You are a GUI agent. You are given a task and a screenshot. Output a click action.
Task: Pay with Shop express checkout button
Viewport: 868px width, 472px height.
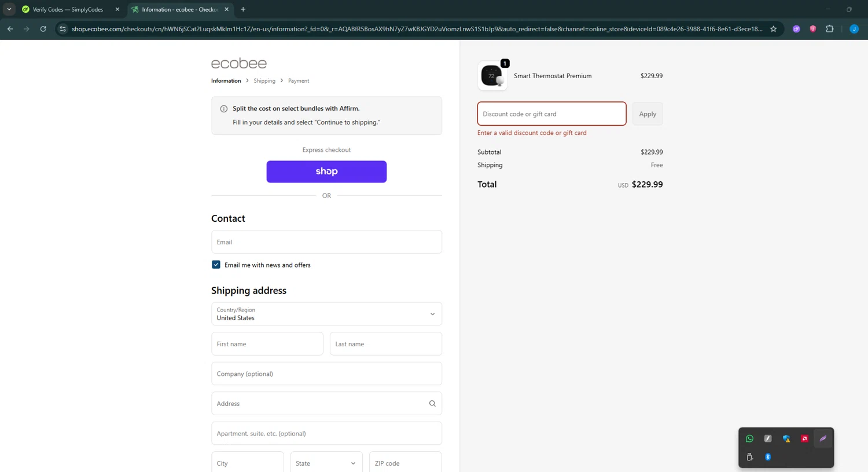(x=326, y=171)
